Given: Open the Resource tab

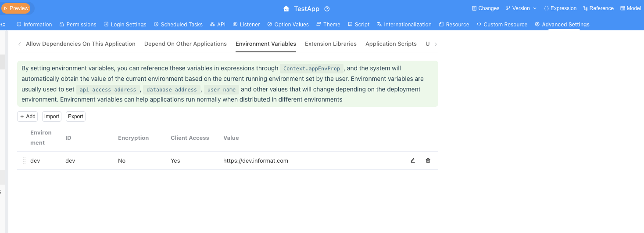Looking at the screenshot, I should pyautogui.click(x=454, y=25).
